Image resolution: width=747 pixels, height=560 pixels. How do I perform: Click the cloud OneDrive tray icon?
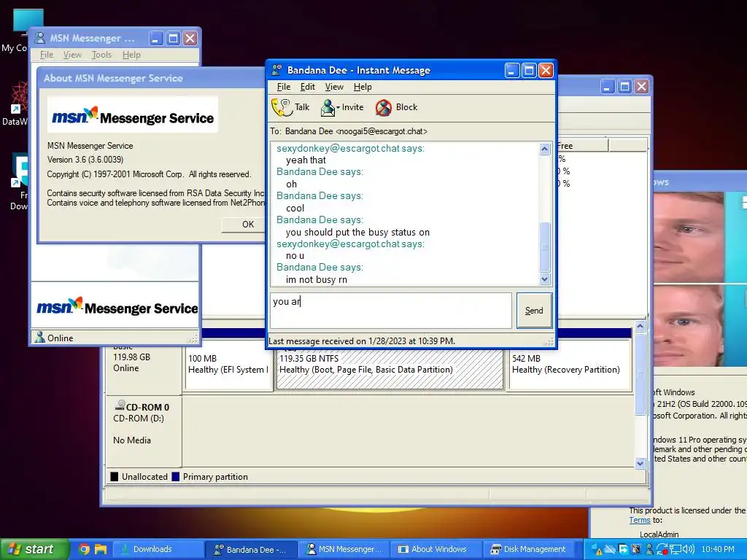tap(610, 549)
